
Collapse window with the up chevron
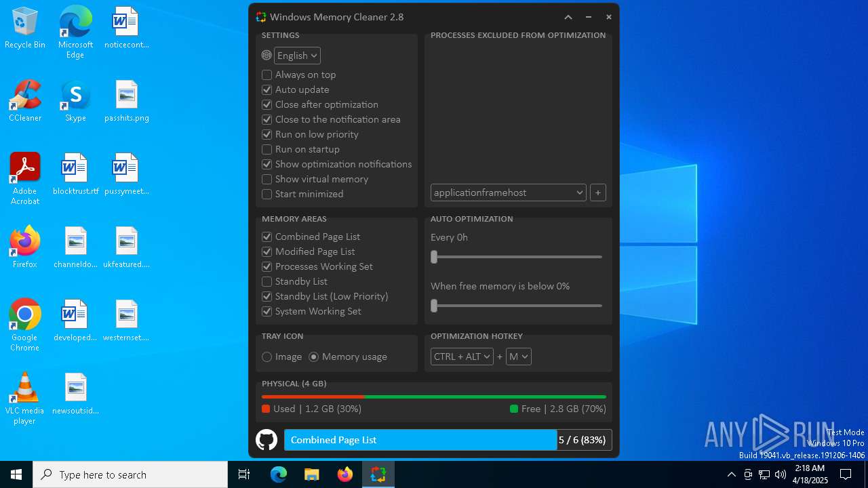(568, 17)
